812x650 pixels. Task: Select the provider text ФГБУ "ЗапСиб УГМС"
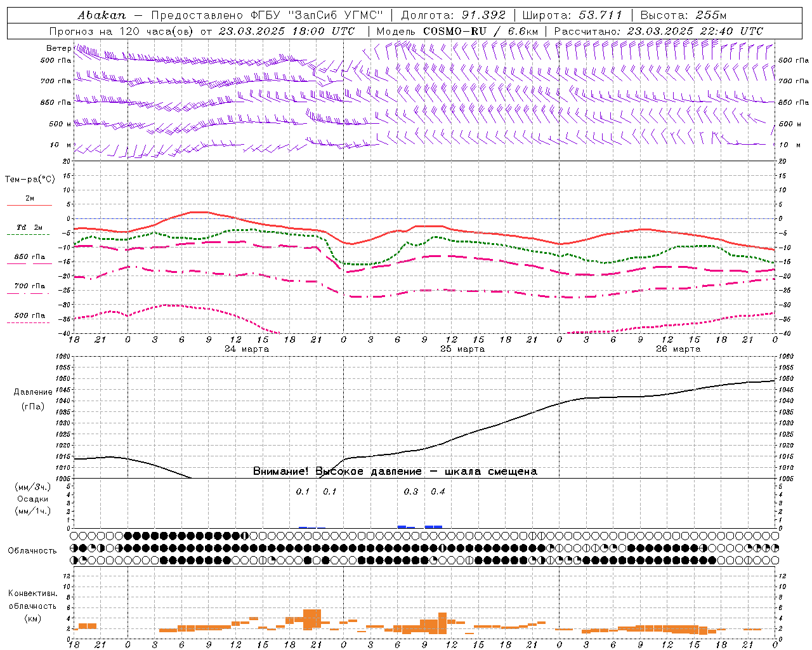coord(317,15)
